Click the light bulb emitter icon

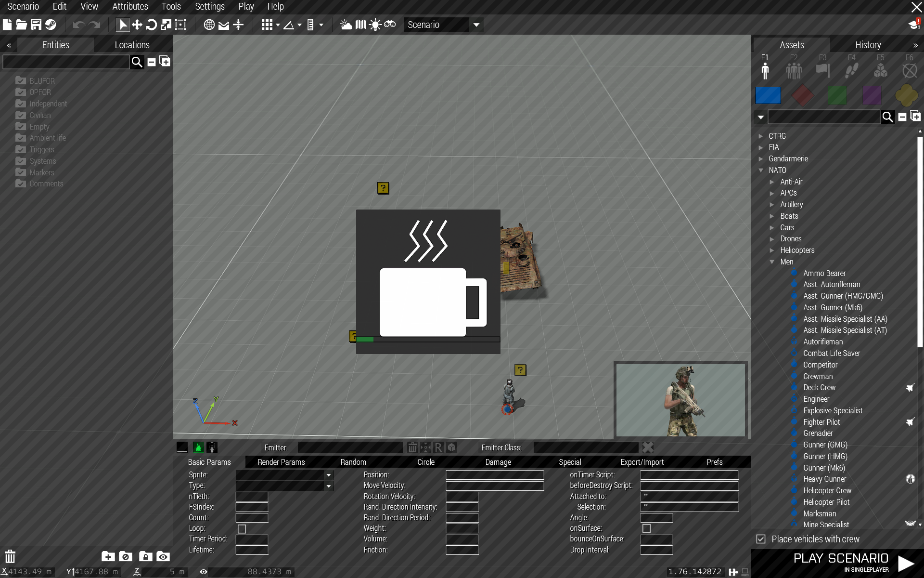tap(212, 447)
